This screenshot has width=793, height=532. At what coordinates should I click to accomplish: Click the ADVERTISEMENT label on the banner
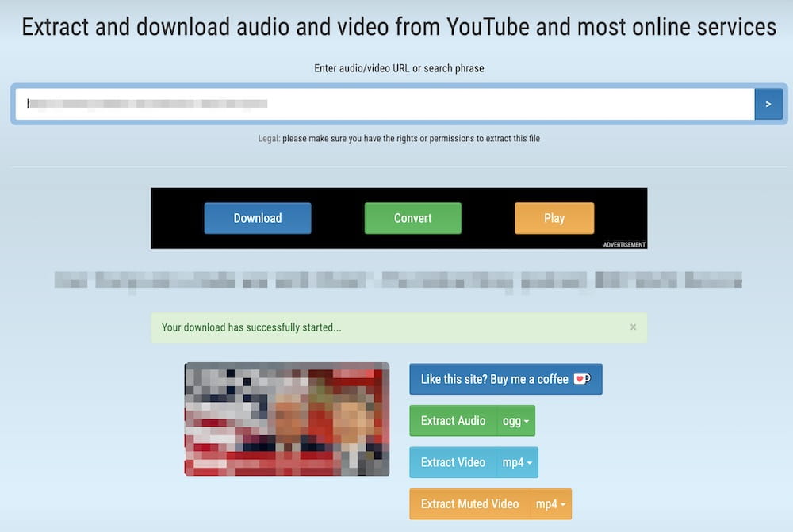tap(624, 245)
